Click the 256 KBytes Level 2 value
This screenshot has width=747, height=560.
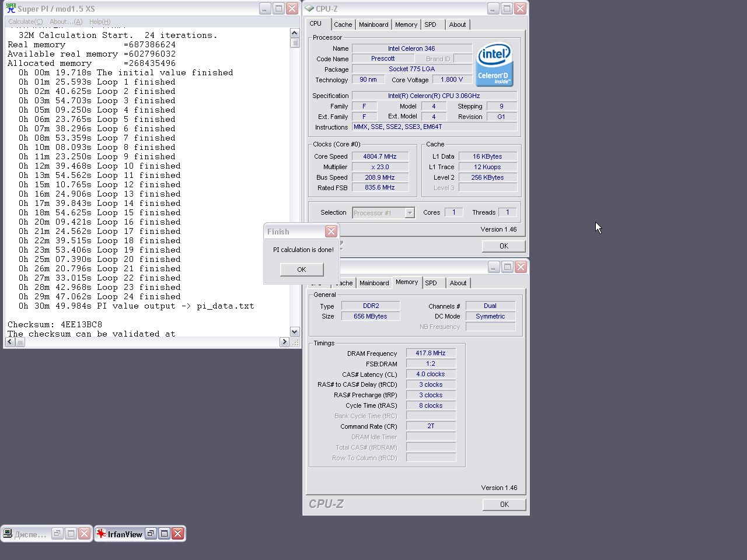point(487,177)
